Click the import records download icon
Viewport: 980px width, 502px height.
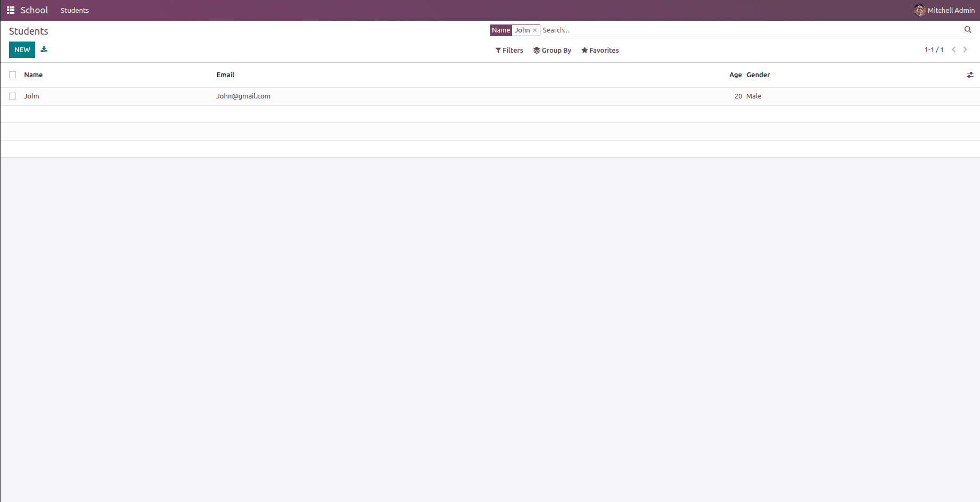click(44, 50)
